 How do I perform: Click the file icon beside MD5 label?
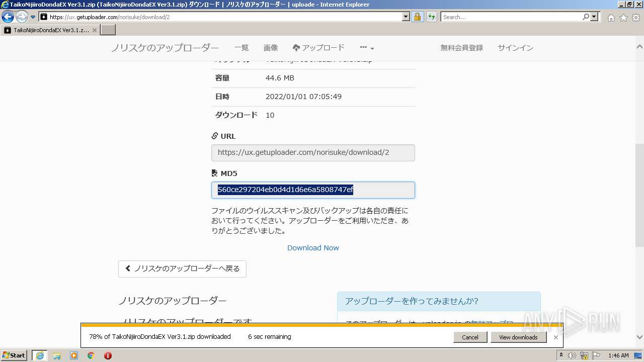(215, 173)
